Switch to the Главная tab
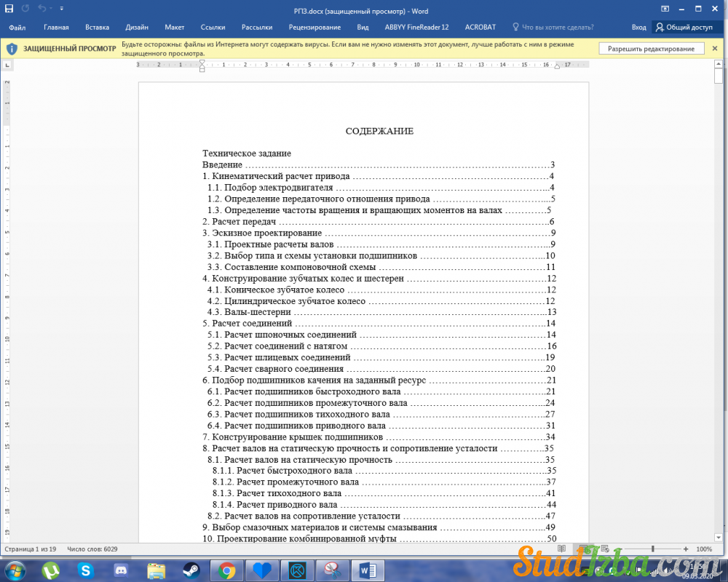The height and width of the screenshot is (582, 728). [56, 28]
